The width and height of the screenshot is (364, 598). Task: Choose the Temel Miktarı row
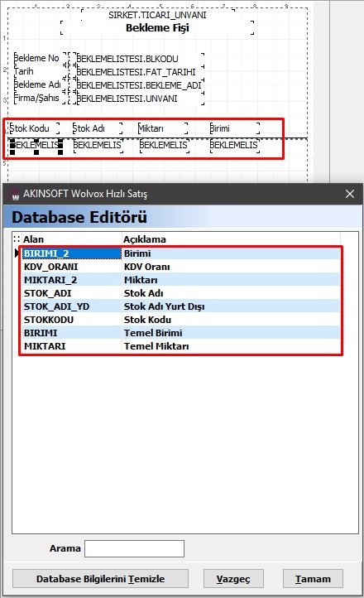click(181, 346)
